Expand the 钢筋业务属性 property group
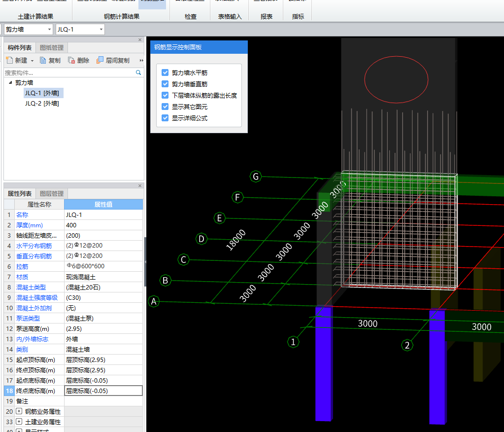This screenshot has width=504, height=432. point(19,411)
